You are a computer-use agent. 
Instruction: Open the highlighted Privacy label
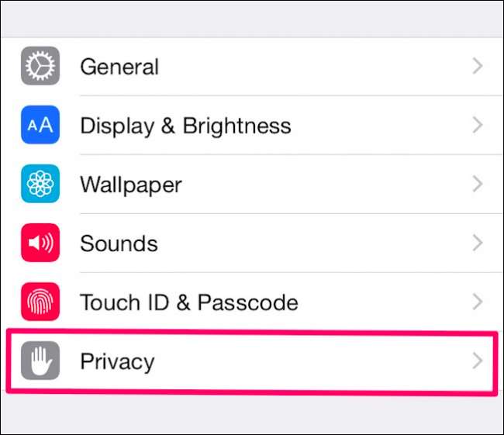coord(117,361)
